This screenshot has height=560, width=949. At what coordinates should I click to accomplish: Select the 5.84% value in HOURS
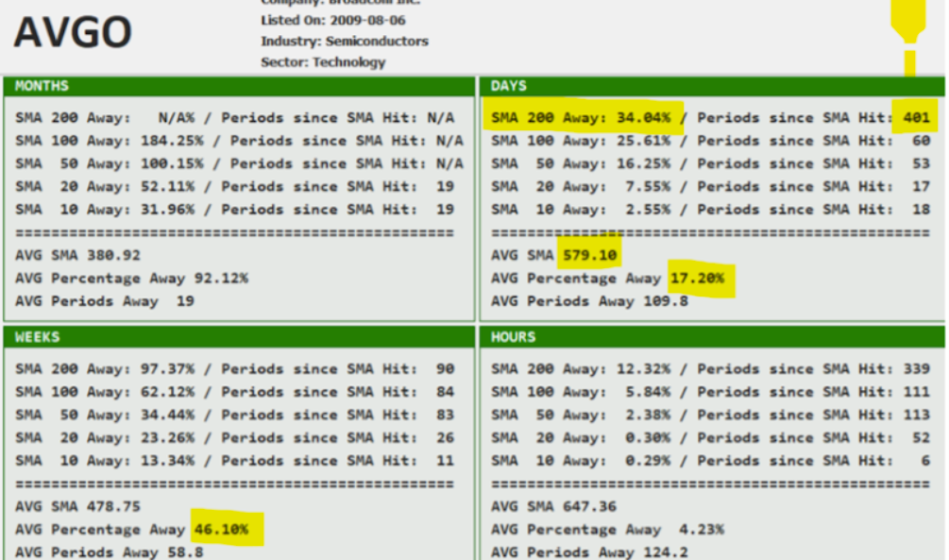648,392
